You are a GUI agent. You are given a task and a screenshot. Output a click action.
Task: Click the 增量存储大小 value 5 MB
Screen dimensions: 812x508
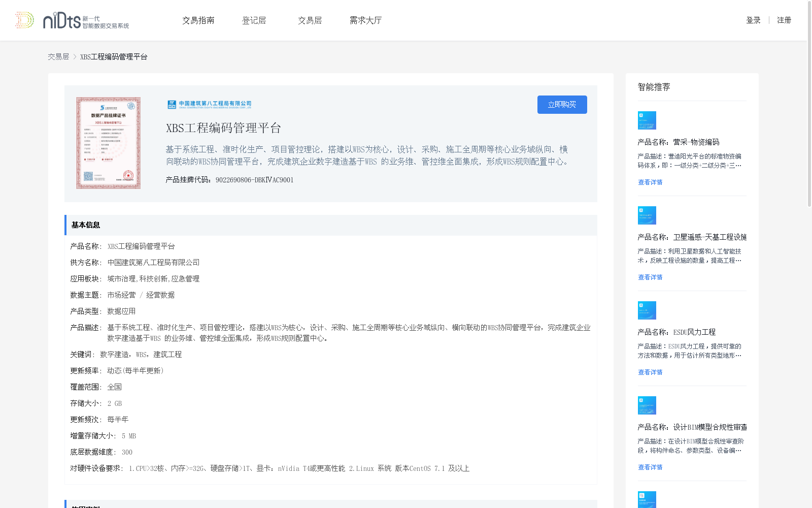click(129, 436)
